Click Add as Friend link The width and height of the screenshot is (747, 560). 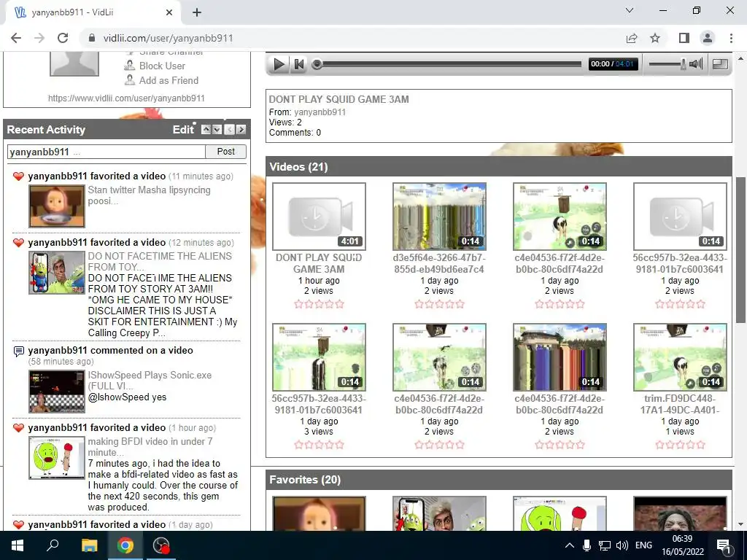pyautogui.click(x=169, y=80)
